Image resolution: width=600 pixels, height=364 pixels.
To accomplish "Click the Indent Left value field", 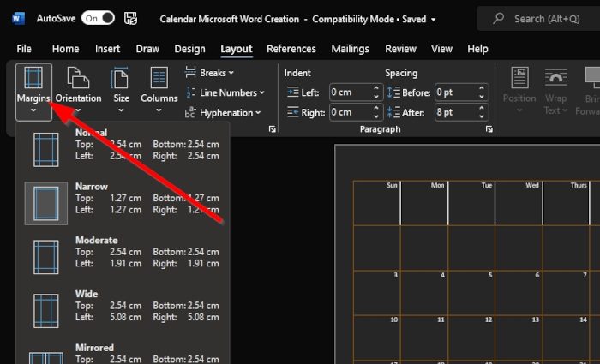I will pos(350,92).
